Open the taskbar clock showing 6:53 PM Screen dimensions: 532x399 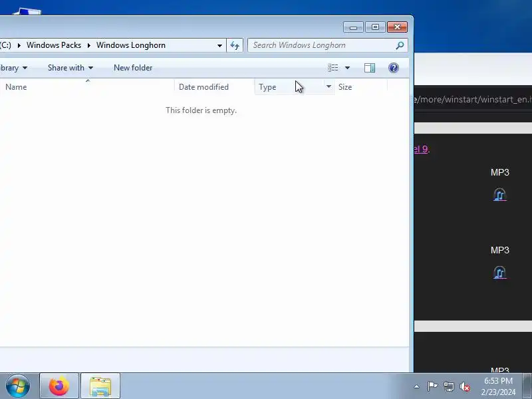pos(498,386)
